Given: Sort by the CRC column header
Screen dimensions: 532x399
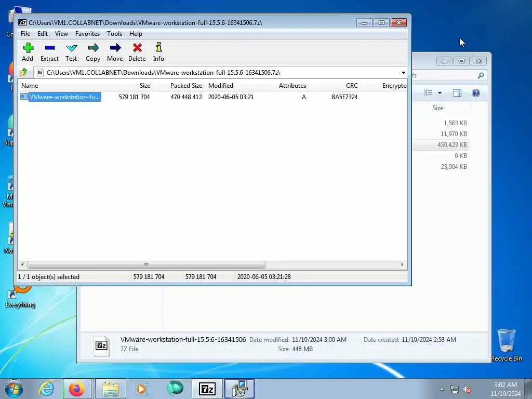Looking at the screenshot, I should 334,86.
